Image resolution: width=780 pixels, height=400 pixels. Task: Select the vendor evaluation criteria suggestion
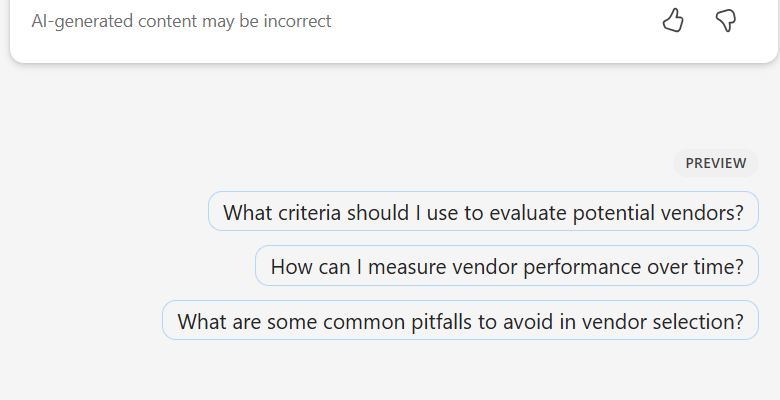(483, 212)
